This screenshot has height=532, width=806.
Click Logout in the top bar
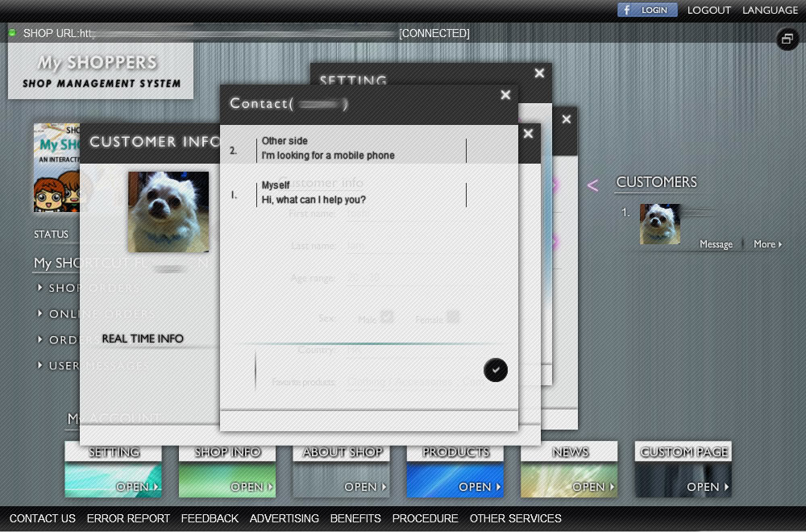[x=709, y=10]
